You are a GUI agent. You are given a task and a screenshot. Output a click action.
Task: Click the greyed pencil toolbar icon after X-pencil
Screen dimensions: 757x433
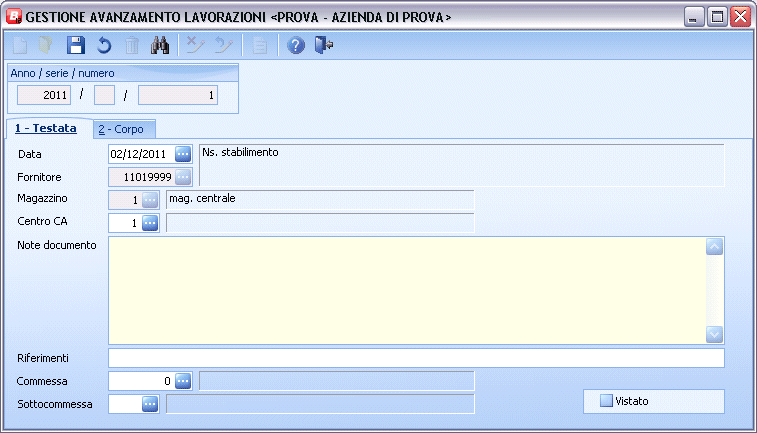[x=224, y=45]
